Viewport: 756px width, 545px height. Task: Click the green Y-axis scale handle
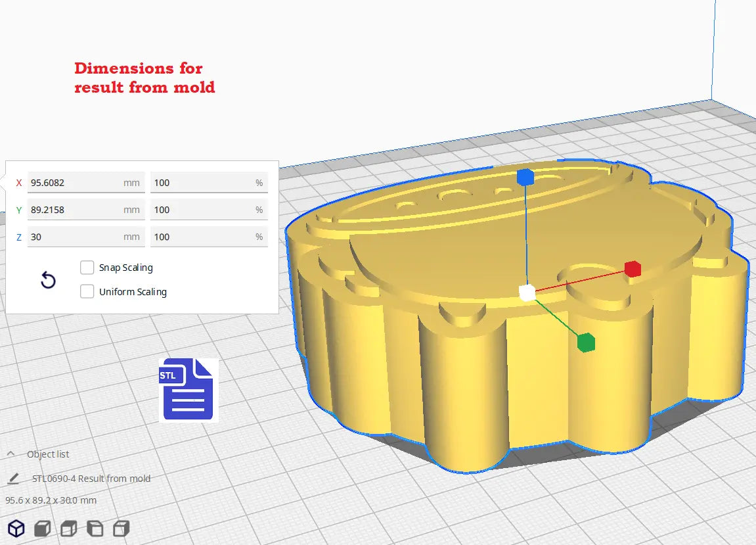tap(586, 342)
